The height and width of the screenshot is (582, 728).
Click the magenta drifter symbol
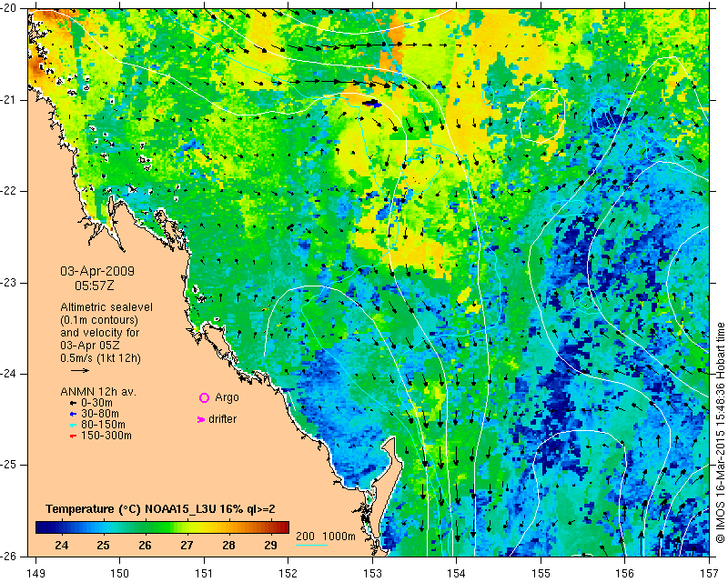[201, 419]
